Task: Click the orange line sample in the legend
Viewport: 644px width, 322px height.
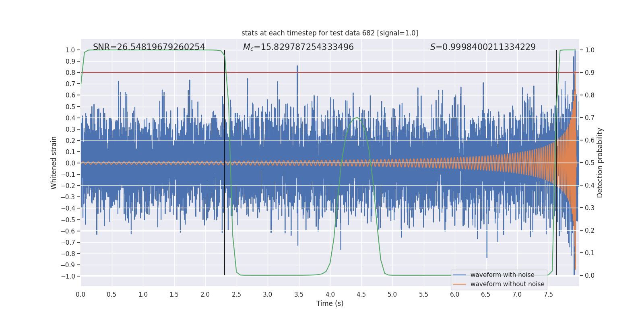Action: point(460,284)
